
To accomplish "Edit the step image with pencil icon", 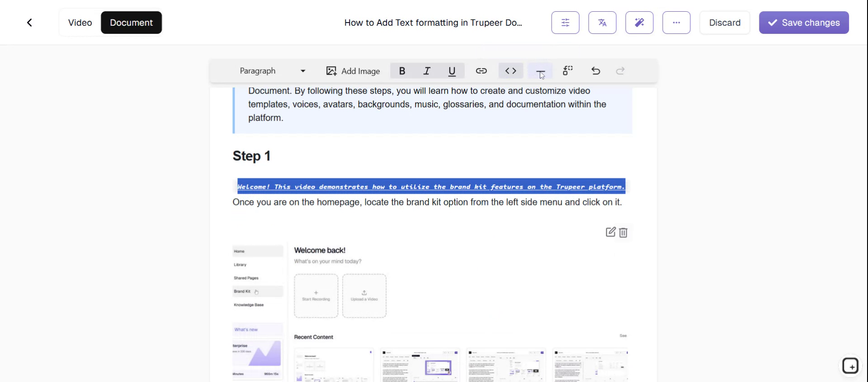I will (x=610, y=232).
